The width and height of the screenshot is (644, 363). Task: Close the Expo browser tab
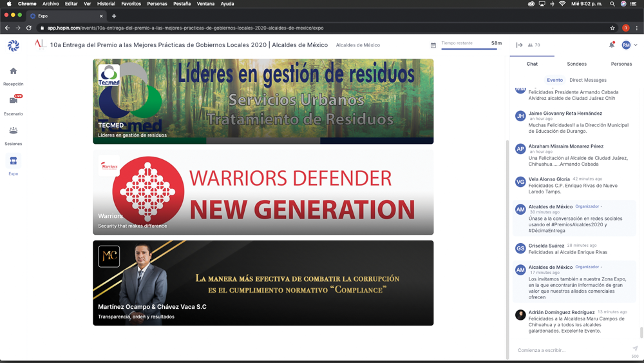pyautogui.click(x=101, y=16)
